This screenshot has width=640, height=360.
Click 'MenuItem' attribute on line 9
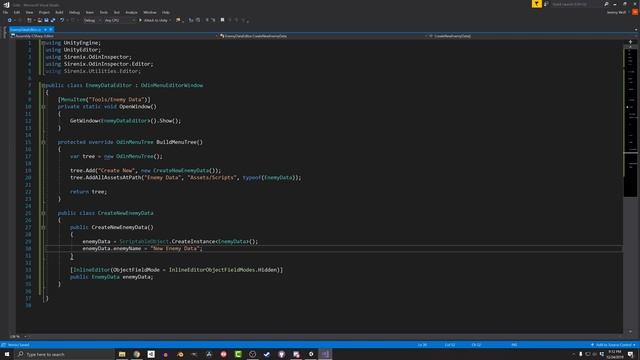73,100
